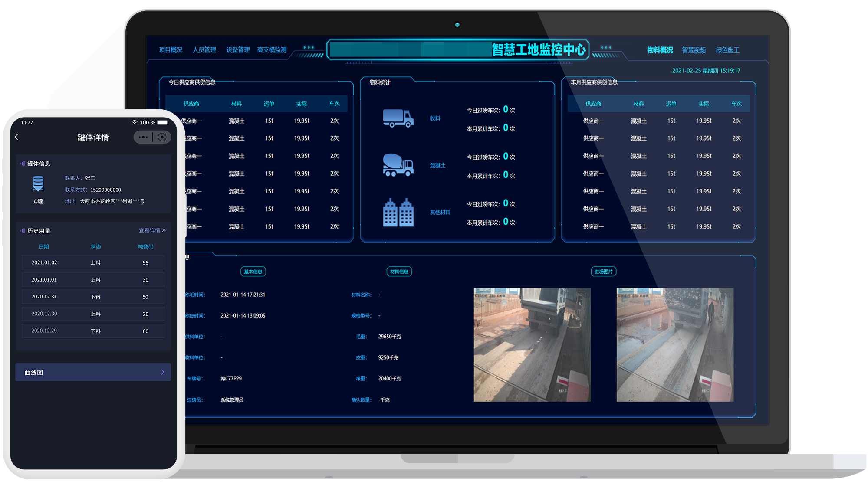
Task: Click the 基本信息 button
Action: point(253,272)
